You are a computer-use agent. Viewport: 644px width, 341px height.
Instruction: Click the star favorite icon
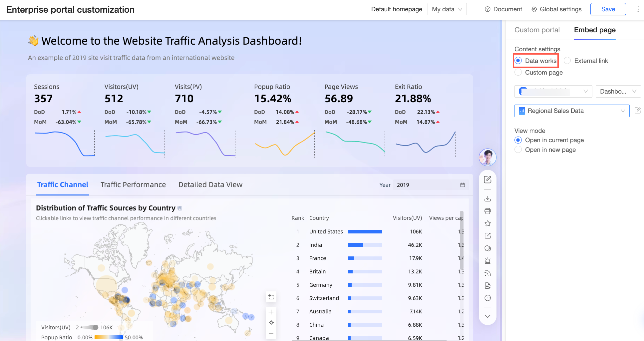(x=487, y=223)
